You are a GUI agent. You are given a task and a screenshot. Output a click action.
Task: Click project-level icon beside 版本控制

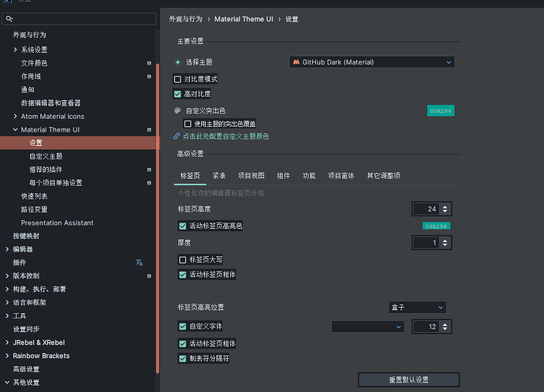[149, 276]
